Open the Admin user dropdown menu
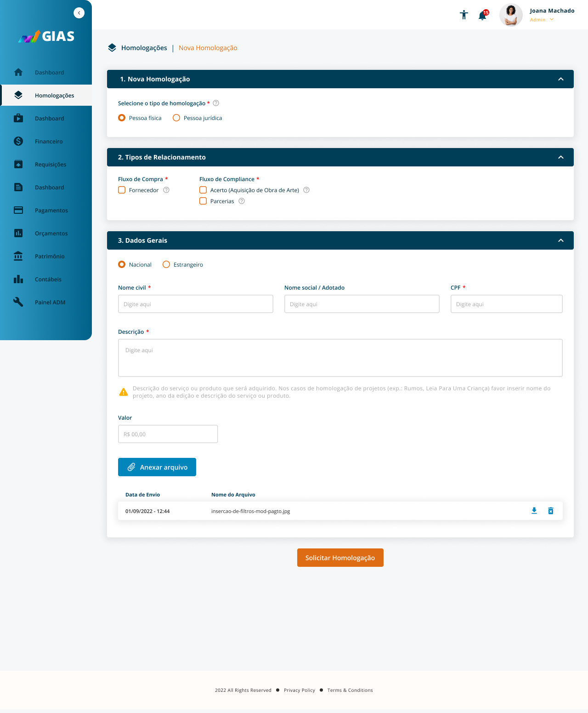The height and width of the screenshot is (713, 588). click(551, 20)
